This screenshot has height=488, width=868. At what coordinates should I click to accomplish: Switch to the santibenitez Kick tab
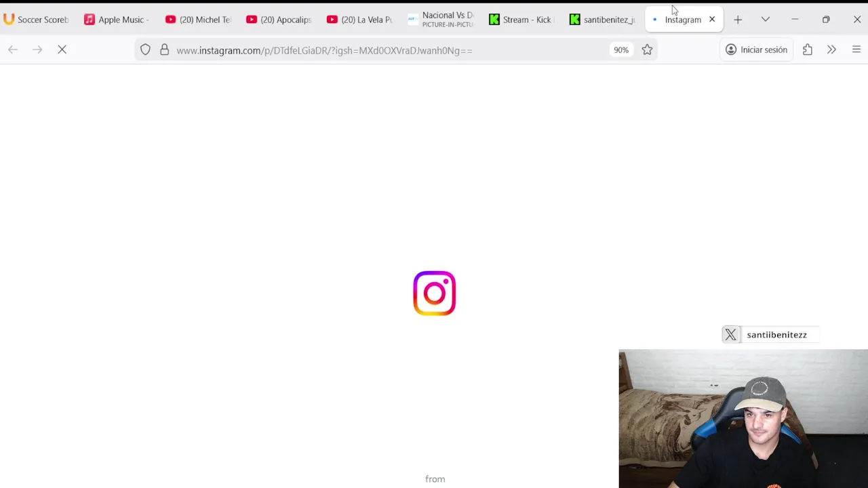[x=603, y=20]
